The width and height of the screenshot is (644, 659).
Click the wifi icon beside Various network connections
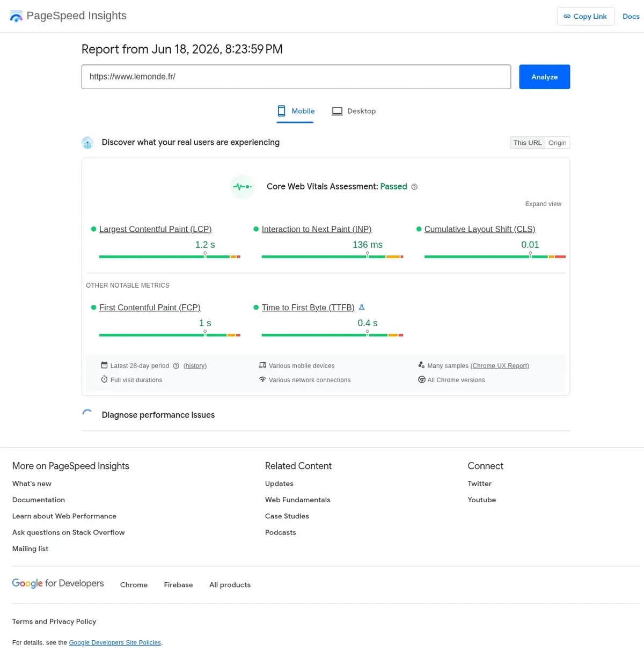click(262, 379)
